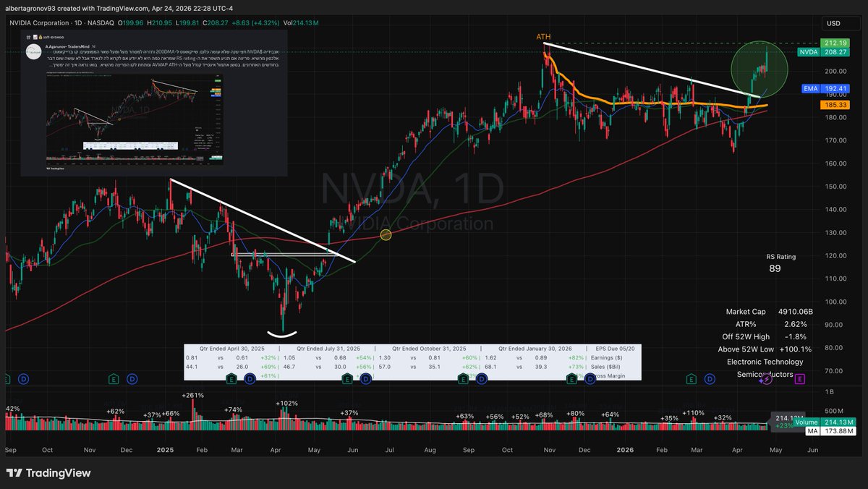Click the yellow circle marker on the moving averages
868x489 pixels.
pos(386,235)
